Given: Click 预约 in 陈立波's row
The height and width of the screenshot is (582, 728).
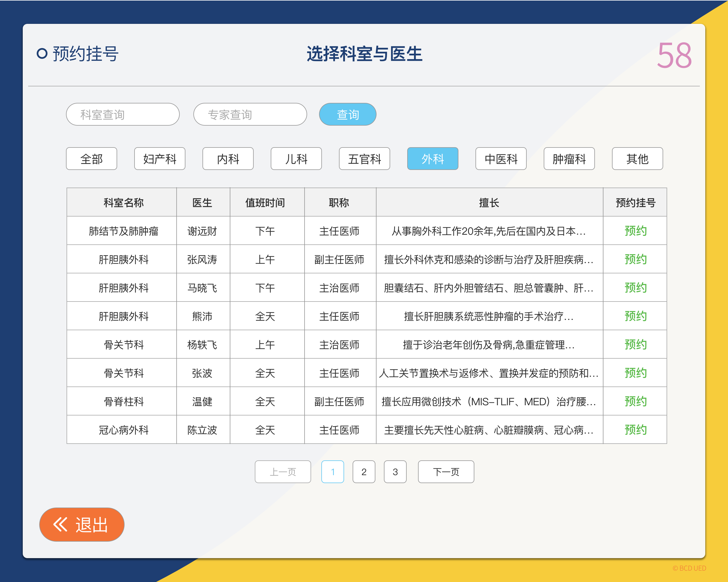Looking at the screenshot, I should click(635, 430).
